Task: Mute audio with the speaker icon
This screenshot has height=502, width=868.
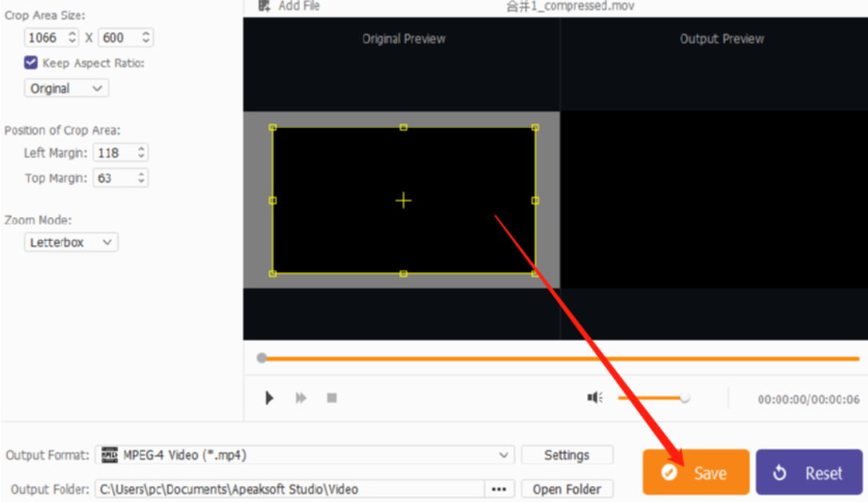Action: (x=595, y=397)
